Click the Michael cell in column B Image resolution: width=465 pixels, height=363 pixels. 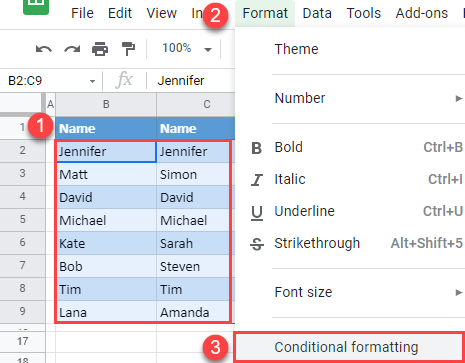coord(106,220)
